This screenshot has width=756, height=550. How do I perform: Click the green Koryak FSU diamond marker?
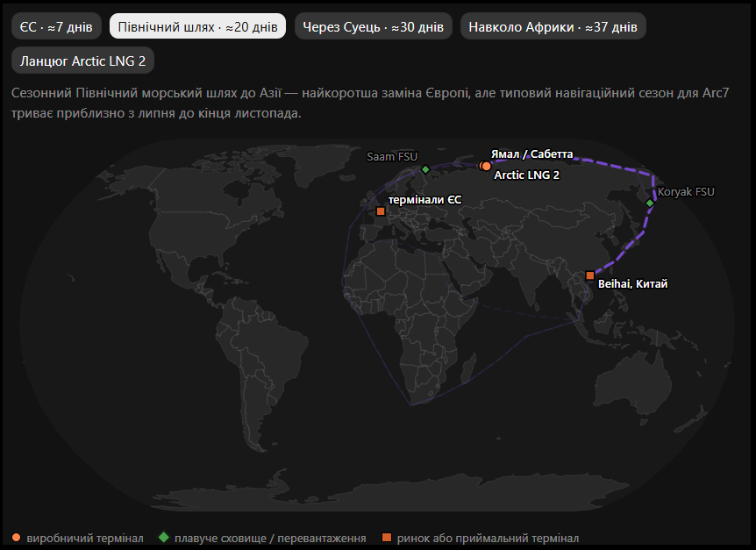click(650, 203)
